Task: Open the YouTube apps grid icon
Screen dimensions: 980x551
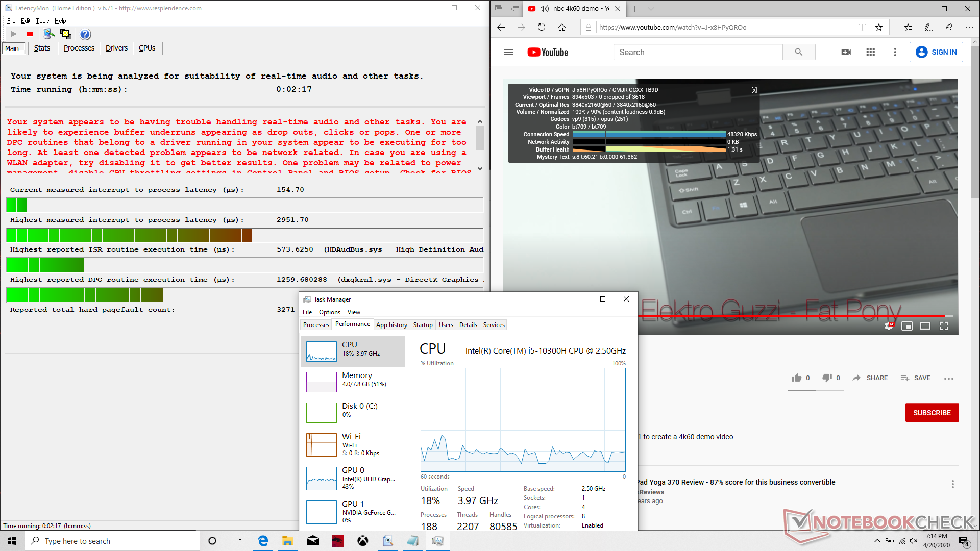Action: tap(871, 52)
